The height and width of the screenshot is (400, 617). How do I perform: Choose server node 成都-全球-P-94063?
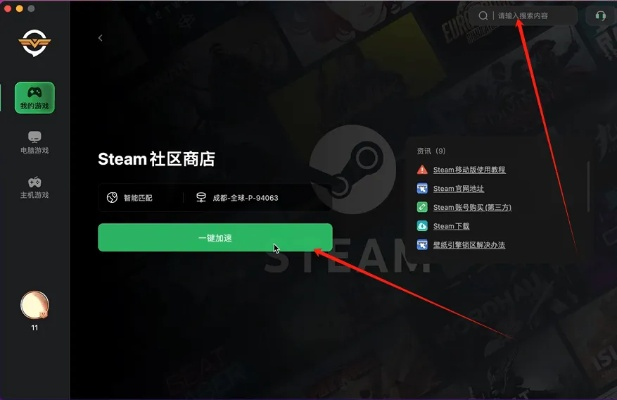pyautogui.click(x=237, y=197)
